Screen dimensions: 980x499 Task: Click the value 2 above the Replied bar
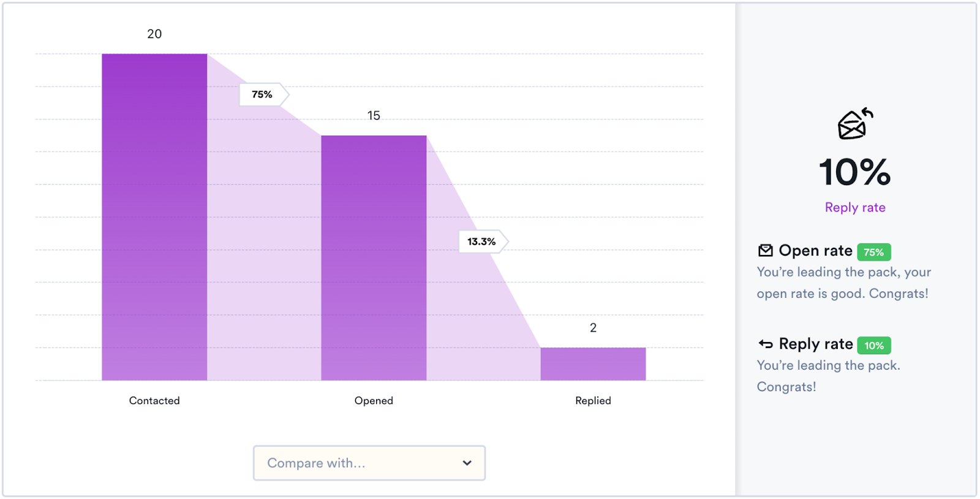(592, 327)
